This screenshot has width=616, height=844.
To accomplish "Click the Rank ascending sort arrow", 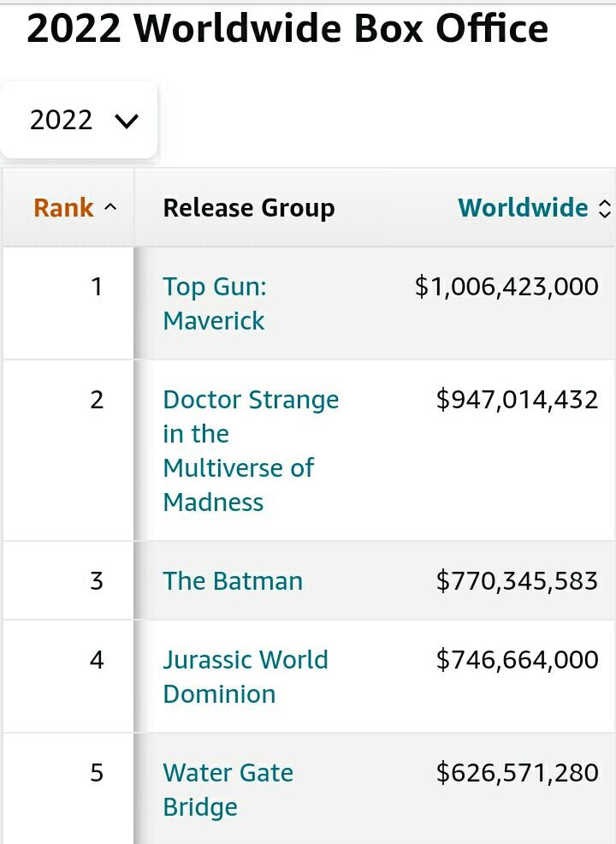I will click(110, 208).
